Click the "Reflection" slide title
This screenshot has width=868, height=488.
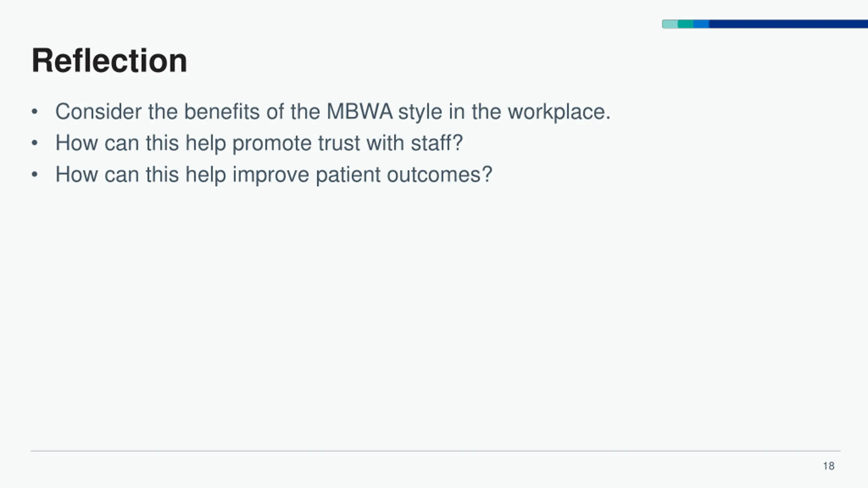(109, 61)
